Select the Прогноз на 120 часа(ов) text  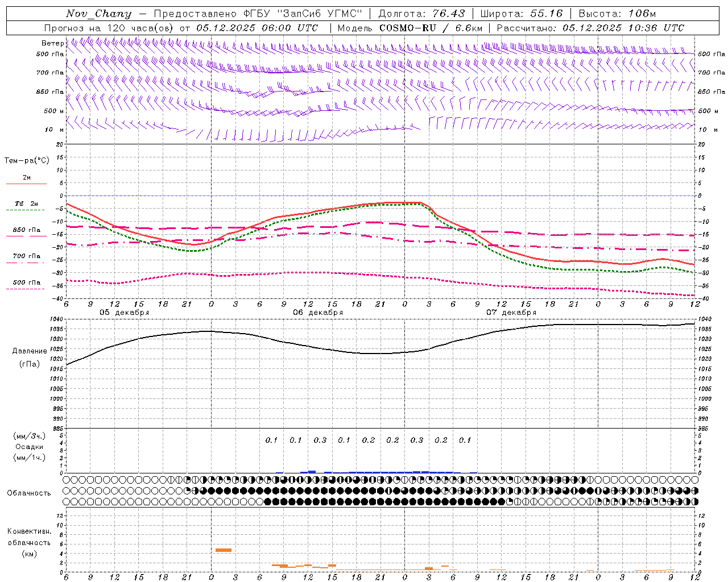109,28
